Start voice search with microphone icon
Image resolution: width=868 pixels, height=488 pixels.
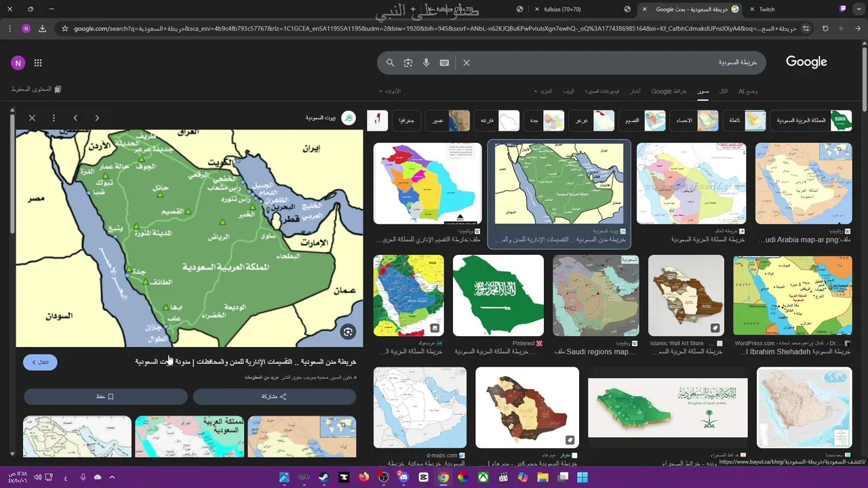(426, 62)
